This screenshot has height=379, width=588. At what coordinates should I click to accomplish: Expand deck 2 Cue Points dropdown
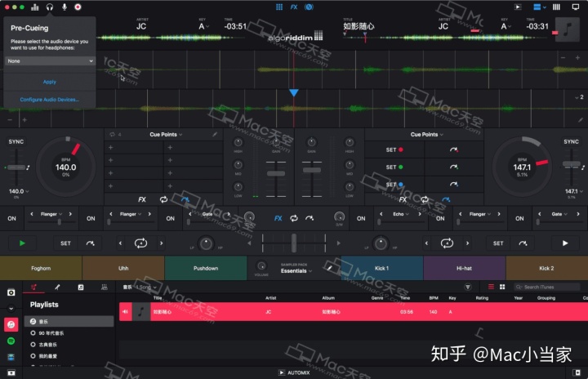[x=427, y=134]
